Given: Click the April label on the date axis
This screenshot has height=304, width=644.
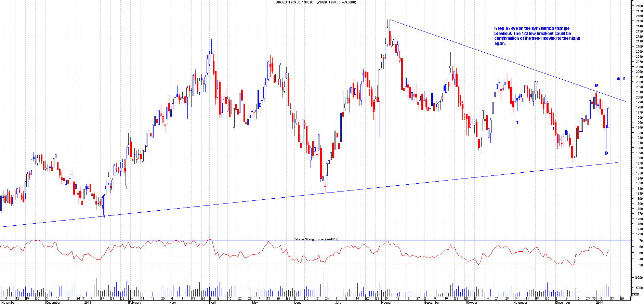Looking at the screenshot, I should 212,302.
